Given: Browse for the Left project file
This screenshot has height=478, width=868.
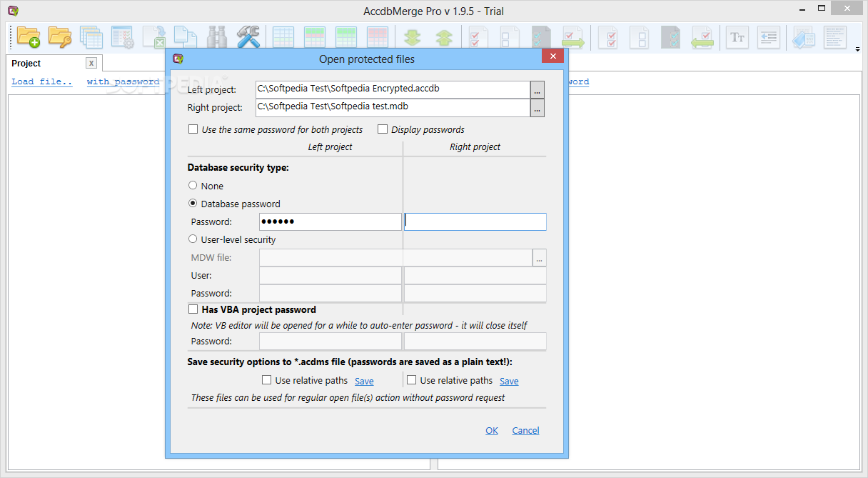Looking at the screenshot, I should pos(538,89).
